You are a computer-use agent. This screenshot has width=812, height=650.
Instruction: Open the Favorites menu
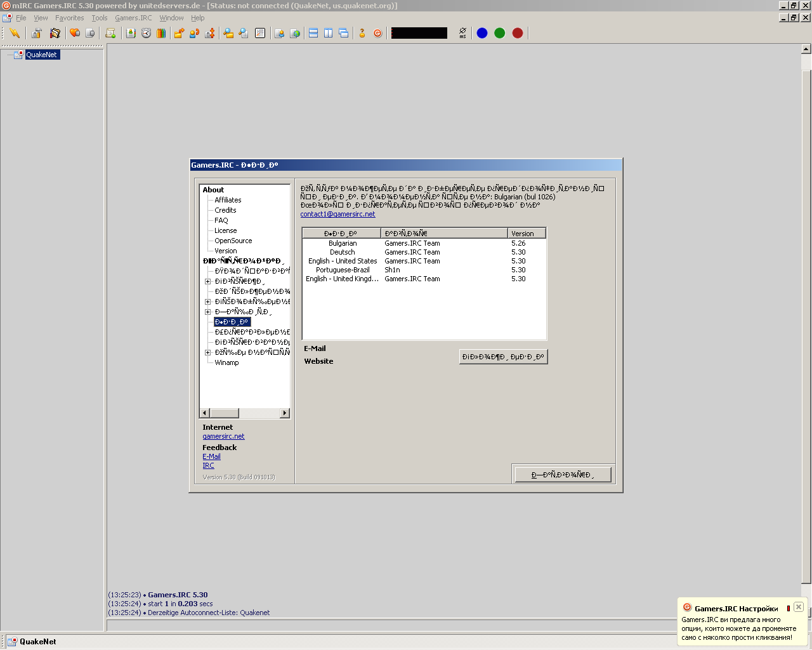point(70,18)
